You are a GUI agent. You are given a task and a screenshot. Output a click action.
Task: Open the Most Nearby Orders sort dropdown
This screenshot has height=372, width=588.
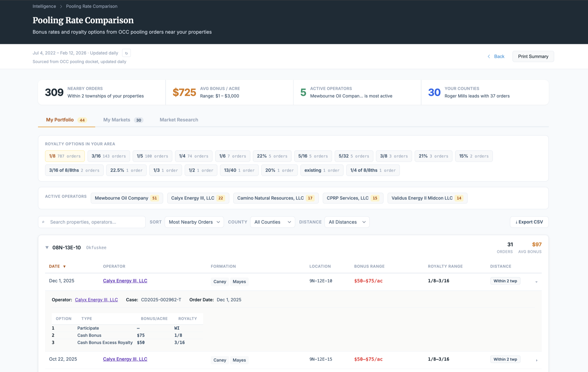pyautogui.click(x=194, y=222)
